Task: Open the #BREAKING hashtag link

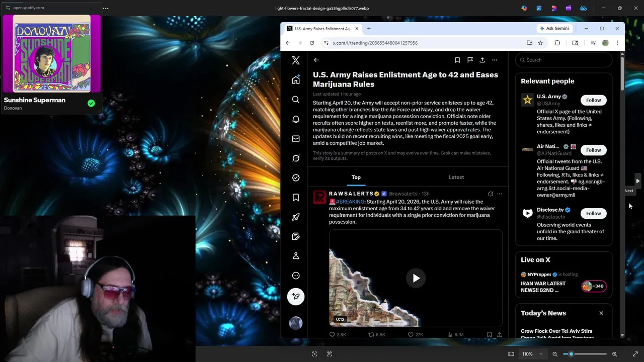Action: click(350, 202)
